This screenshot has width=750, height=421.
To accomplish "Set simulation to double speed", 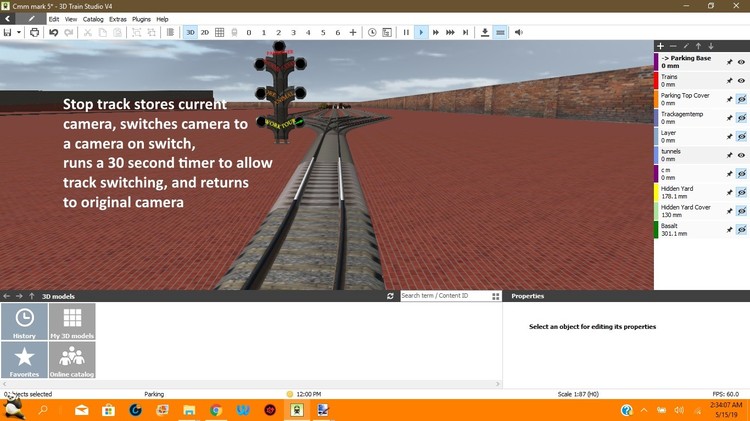I will [x=436, y=33].
